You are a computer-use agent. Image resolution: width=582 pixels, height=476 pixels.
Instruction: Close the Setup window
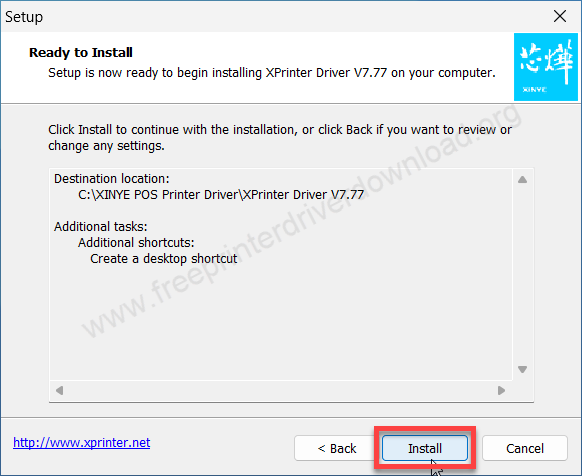pyautogui.click(x=560, y=16)
